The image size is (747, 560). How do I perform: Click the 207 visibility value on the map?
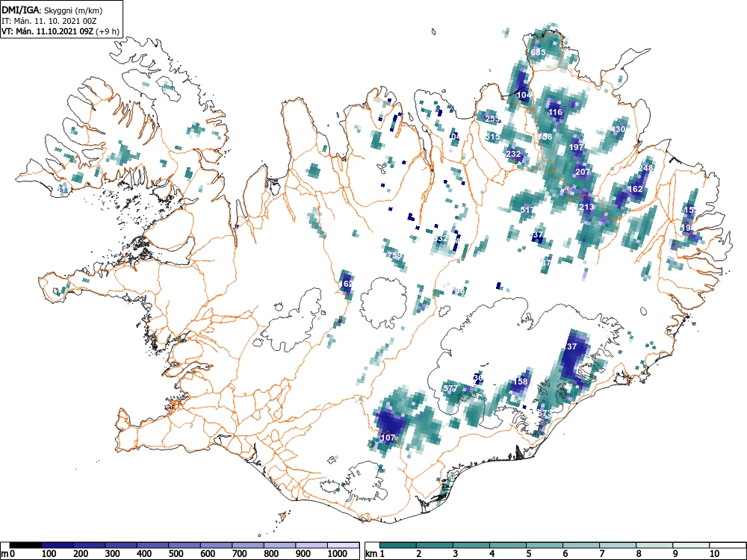[583, 172]
